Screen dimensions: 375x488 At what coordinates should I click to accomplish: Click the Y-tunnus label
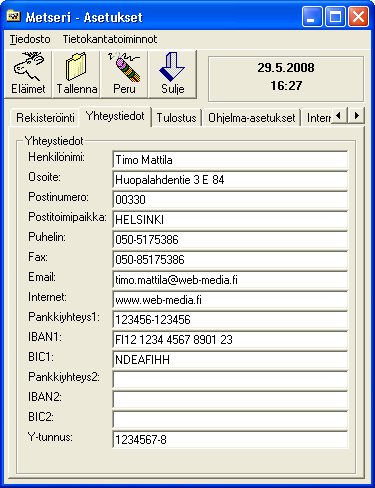(50, 437)
